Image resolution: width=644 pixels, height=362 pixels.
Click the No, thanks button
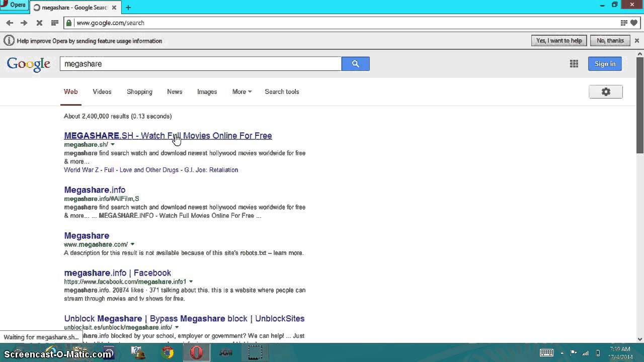[610, 41]
